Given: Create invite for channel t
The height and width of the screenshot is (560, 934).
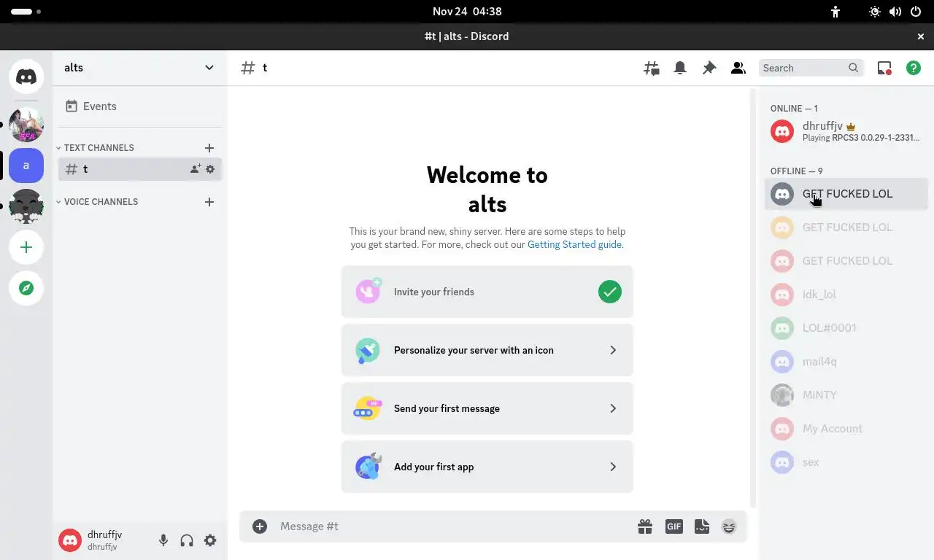Looking at the screenshot, I should click(196, 168).
